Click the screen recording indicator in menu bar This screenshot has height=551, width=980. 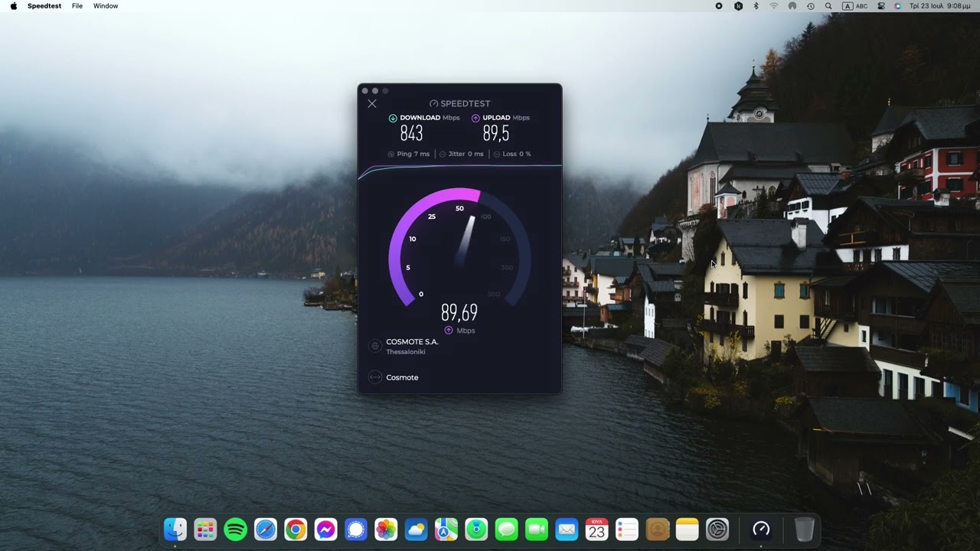[719, 6]
